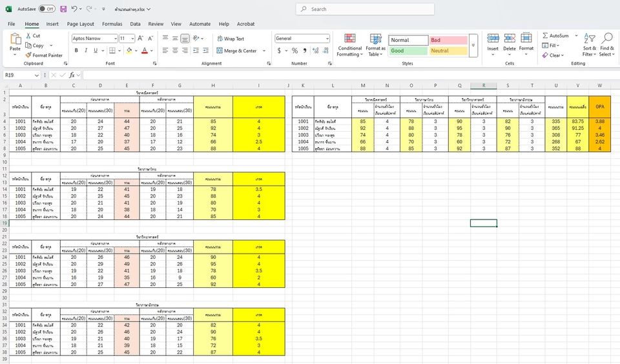Switch to the Review tab
Screen dimensions: 620x364
tap(156, 24)
